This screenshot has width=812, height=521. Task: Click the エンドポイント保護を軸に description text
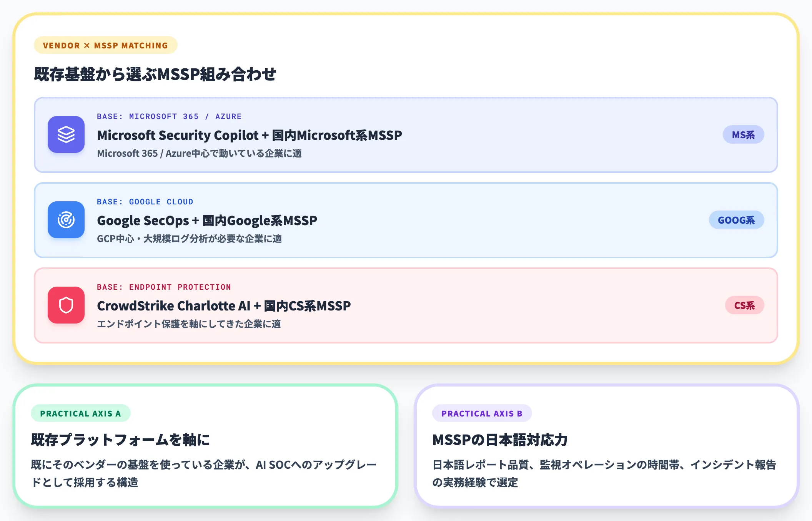point(189,324)
